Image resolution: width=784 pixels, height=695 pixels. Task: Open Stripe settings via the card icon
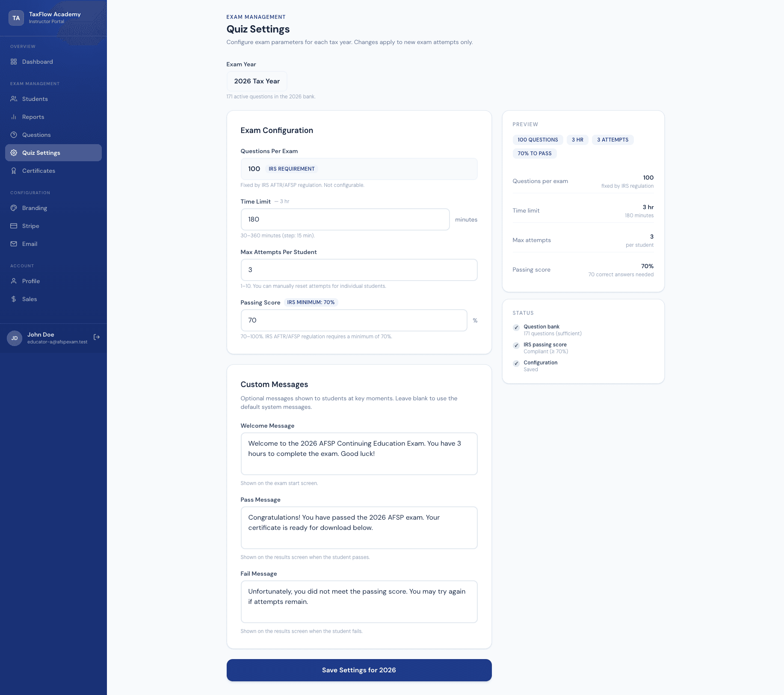point(14,226)
